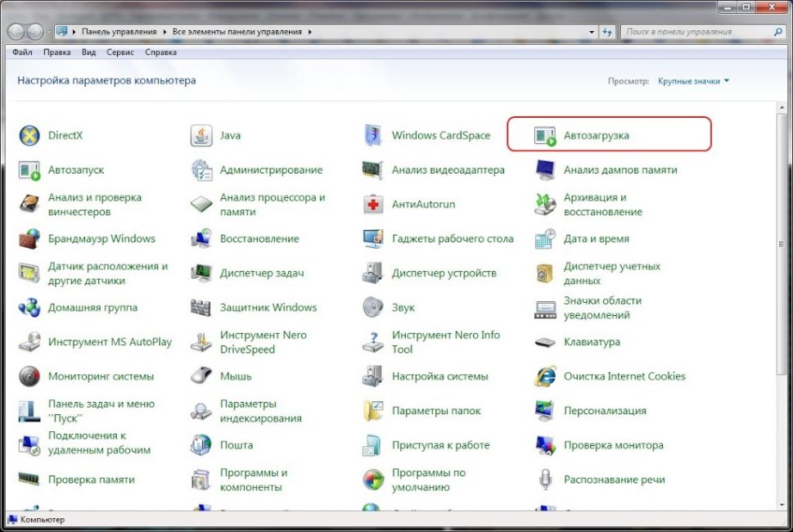Click the refresh button next to address bar
793x532 pixels.
tap(607, 32)
